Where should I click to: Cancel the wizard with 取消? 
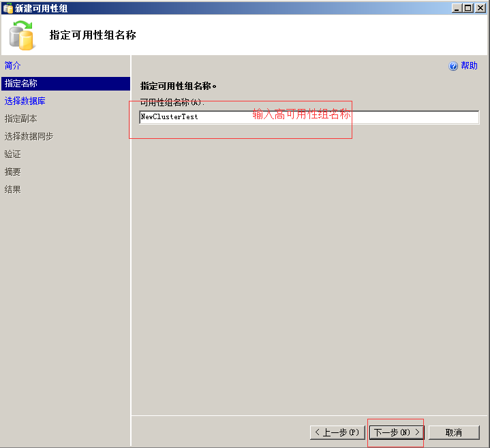point(453,432)
